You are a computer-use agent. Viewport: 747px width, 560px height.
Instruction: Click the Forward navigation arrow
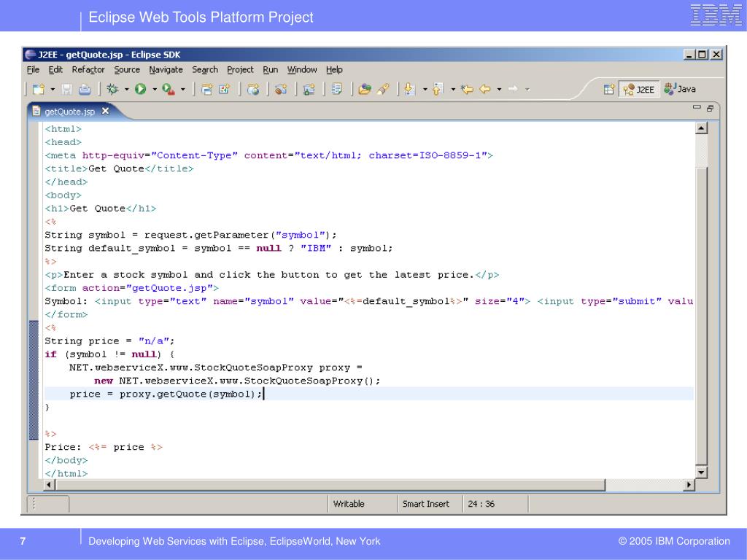pyautogui.click(x=513, y=89)
